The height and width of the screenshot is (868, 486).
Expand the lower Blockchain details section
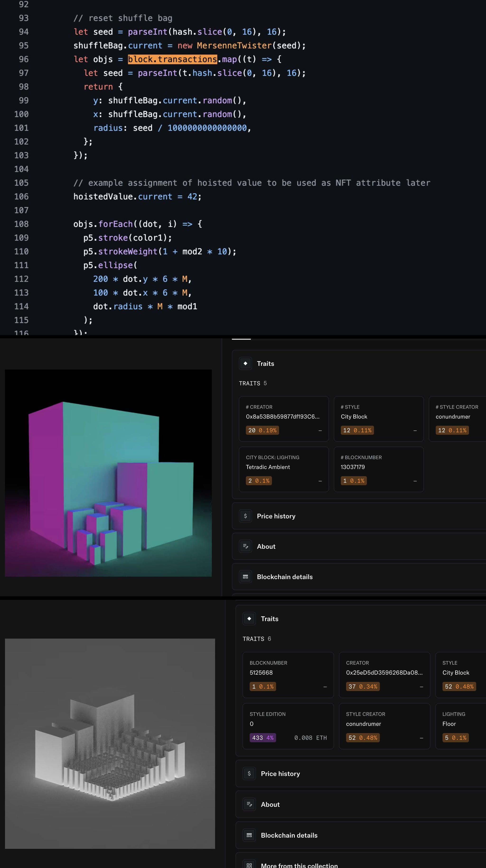[361, 835]
